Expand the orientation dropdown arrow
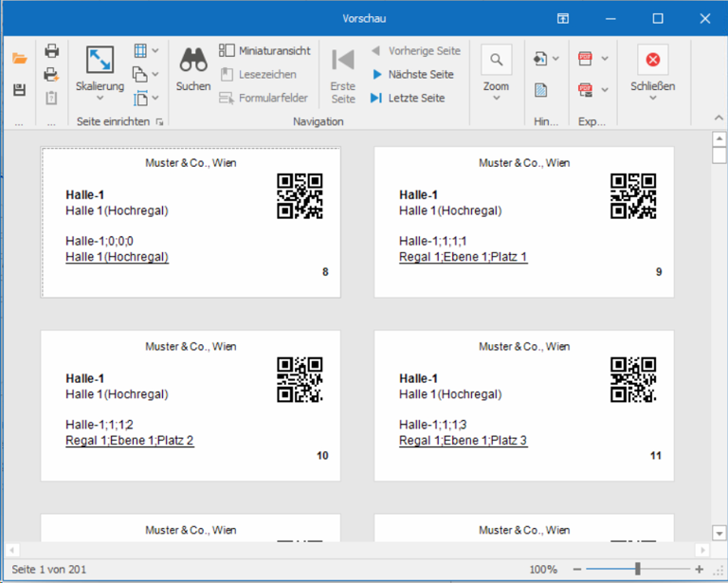The width and height of the screenshot is (728, 583). coord(155,74)
